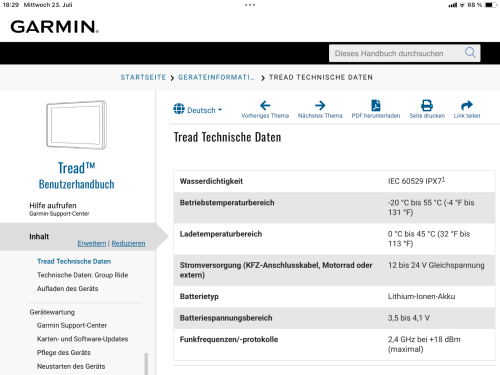The width and height of the screenshot is (500, 375).
Task: Click the globe language icon
Action: point(179,109)
